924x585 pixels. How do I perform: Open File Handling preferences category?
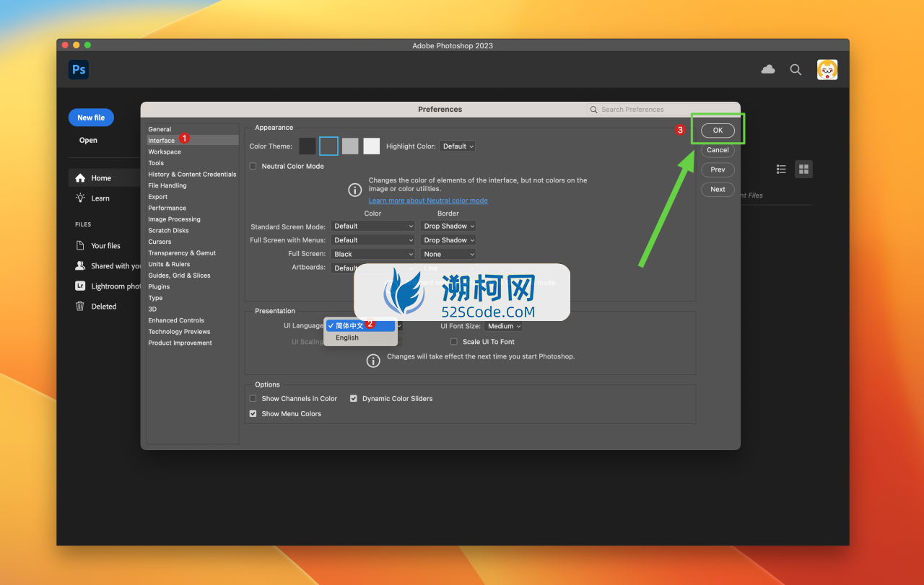(192, 185)
